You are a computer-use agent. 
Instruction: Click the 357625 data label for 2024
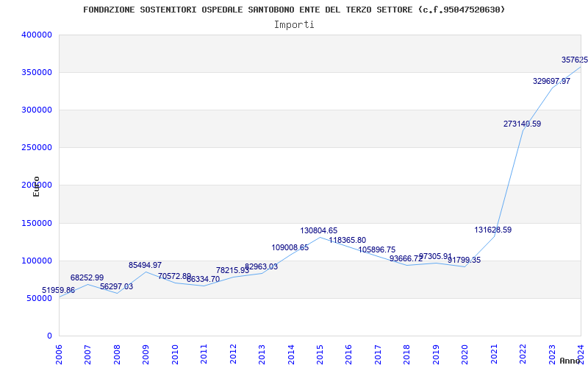coord(573,60)
